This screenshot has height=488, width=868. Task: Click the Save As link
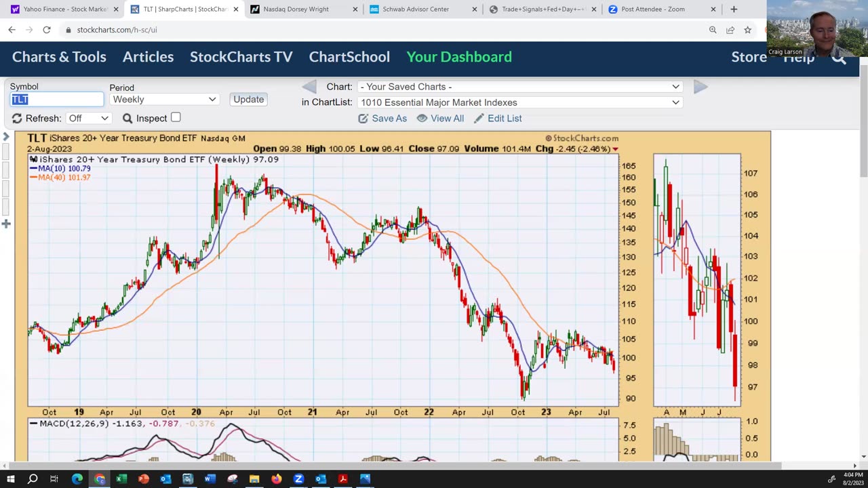click(x=382, y=119)
